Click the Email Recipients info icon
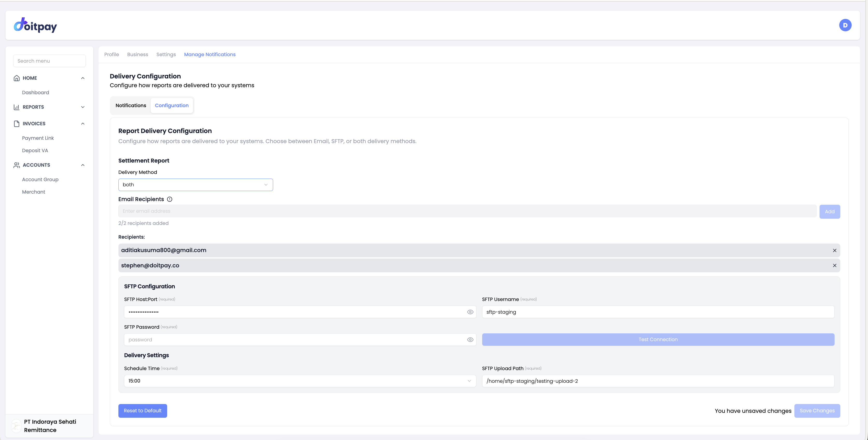This screenshot has width=868, height=440. 170,199
